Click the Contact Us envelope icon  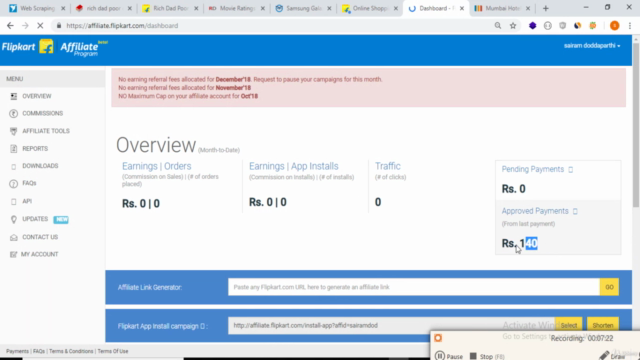[13, 237]
